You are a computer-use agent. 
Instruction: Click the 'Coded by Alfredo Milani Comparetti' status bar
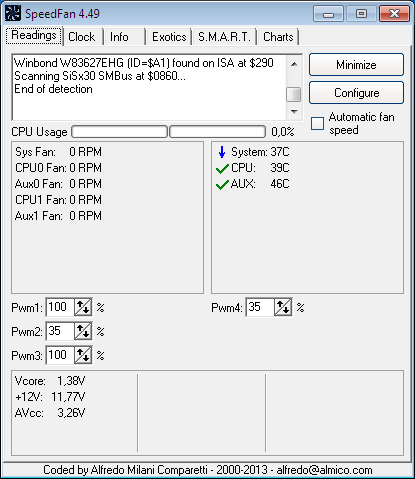coord(208,470)
